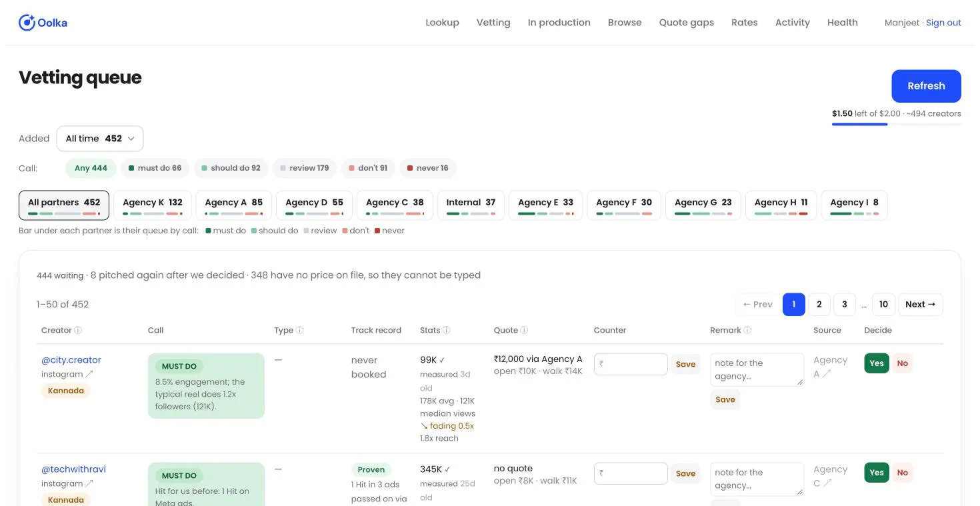980x506 pixels.
Task: Click the remark note box for @techwithravi
Action: [x=757, y=479]
